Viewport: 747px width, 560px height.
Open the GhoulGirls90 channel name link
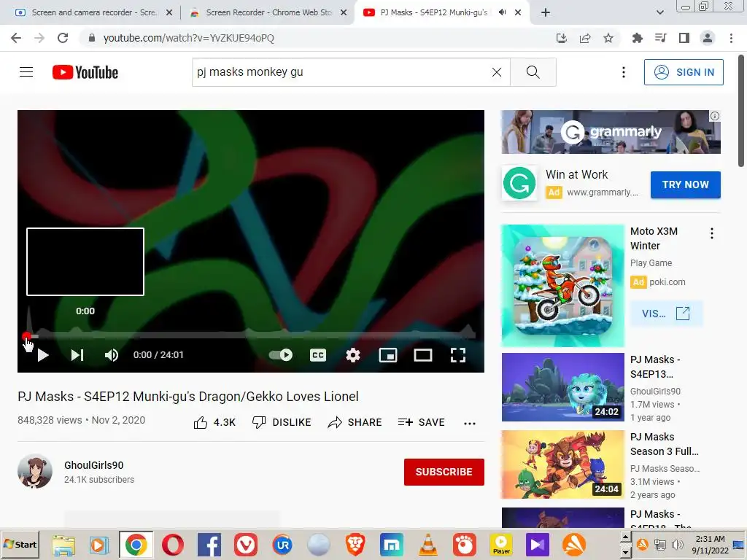pos(94,465)
